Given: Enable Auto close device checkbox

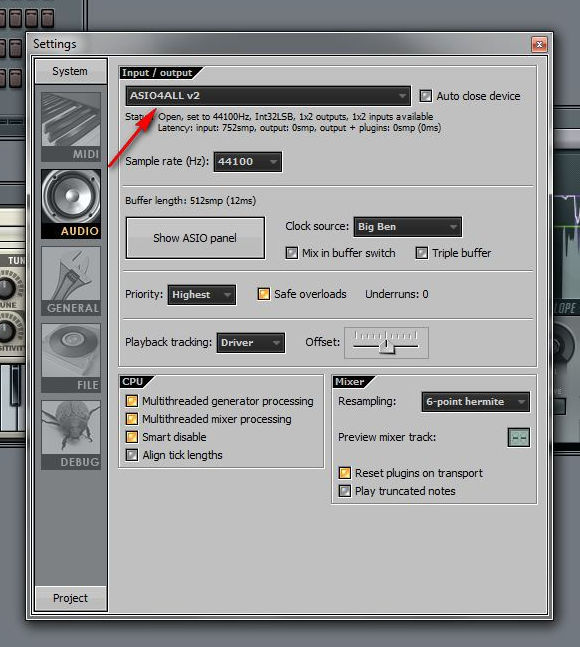Looking at the screenshot, I should (x=425, y=96).
